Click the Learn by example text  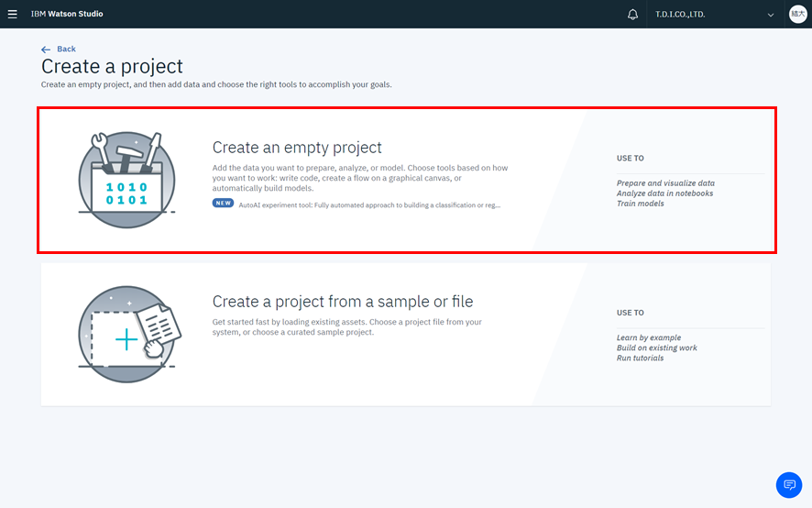648,337
